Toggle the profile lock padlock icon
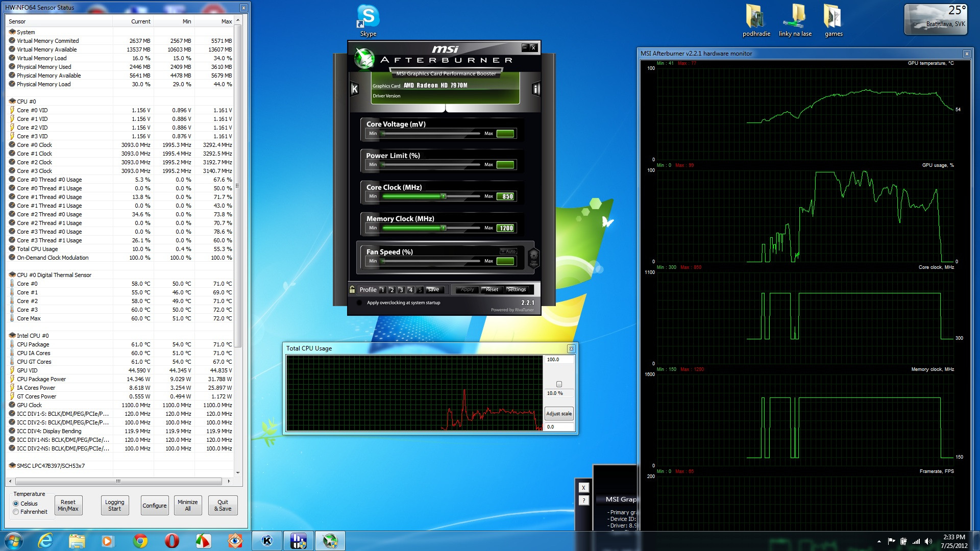This screenshot has width=980, height=551. pyautogui.click(x=352, y=289)
